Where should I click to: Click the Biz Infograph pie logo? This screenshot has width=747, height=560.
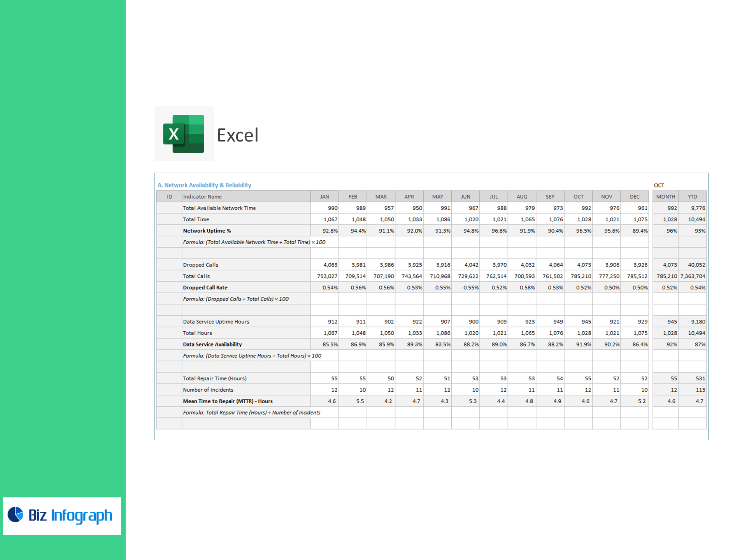[16, 514]
